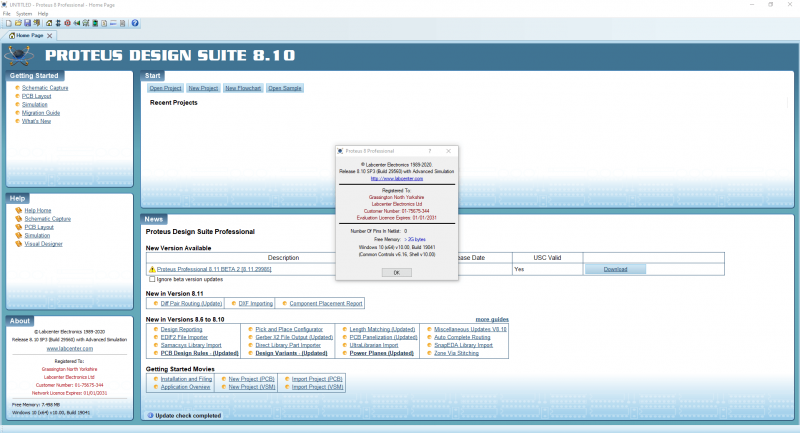Open the Zone Via Stitching guide

click(x=456, y=353)
